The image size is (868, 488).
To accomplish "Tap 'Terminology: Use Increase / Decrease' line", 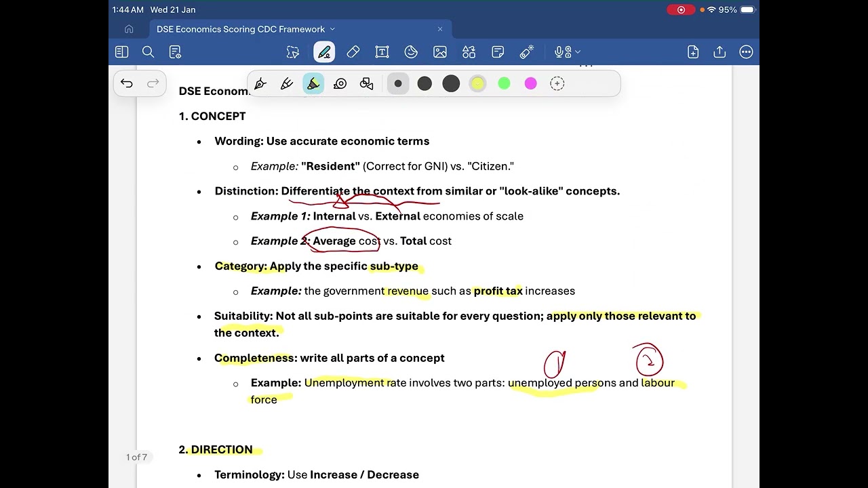I will click(x=317, y=474).
